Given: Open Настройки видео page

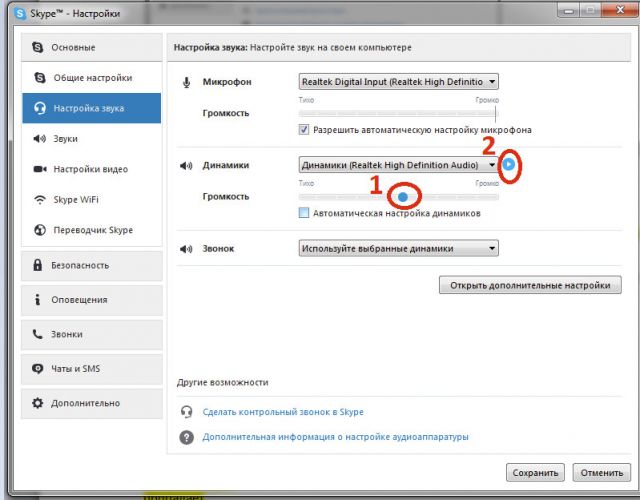Looking at the screenshot, I should tap(92, 169).
